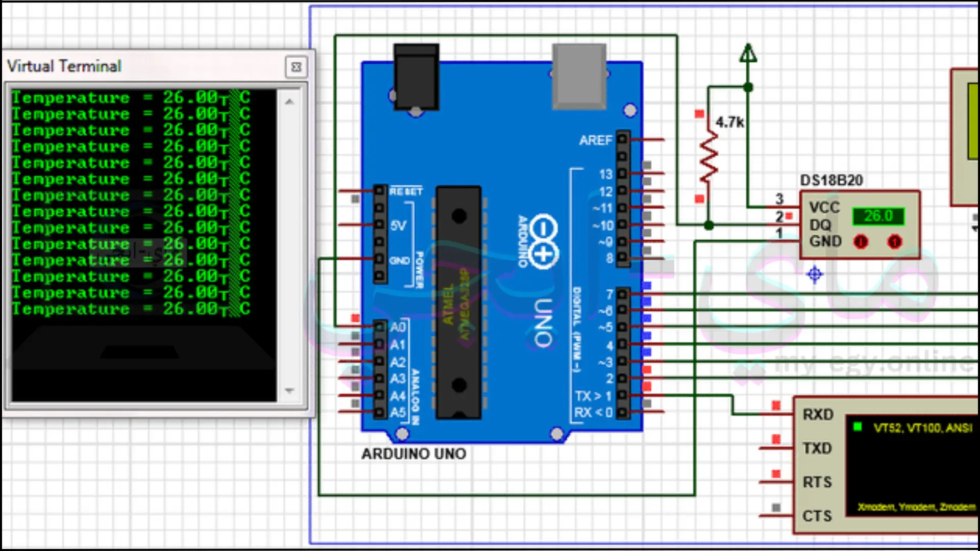Click the Arduino USB connector
Image resolution: width=980 pixels, height=551 pixels.
click(x=579, y=77)
